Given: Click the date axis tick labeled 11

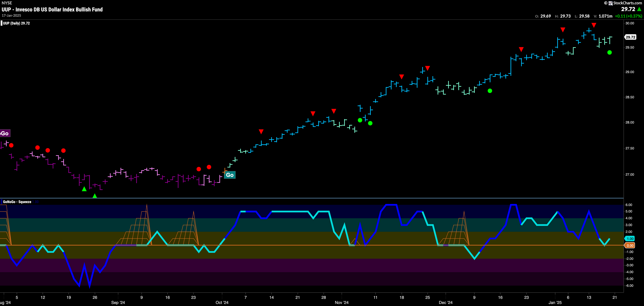Looking at the screenshot, I should click(x=375, y=297).
